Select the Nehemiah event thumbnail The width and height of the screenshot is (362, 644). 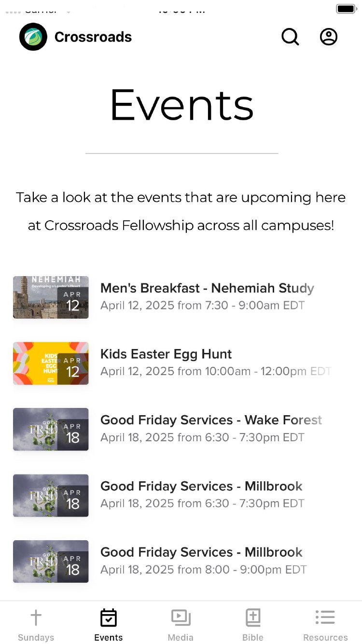(x=51, y=297)
